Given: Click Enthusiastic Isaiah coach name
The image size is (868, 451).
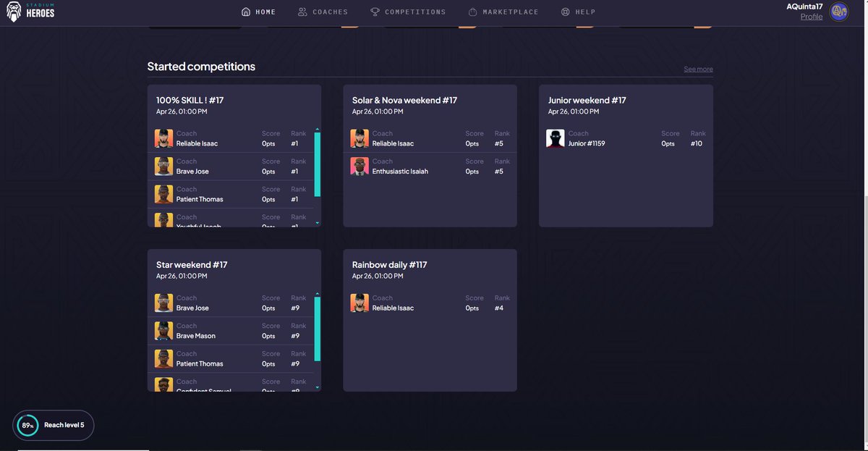Looking at the screenshot, I should click(x=399, y=172).
